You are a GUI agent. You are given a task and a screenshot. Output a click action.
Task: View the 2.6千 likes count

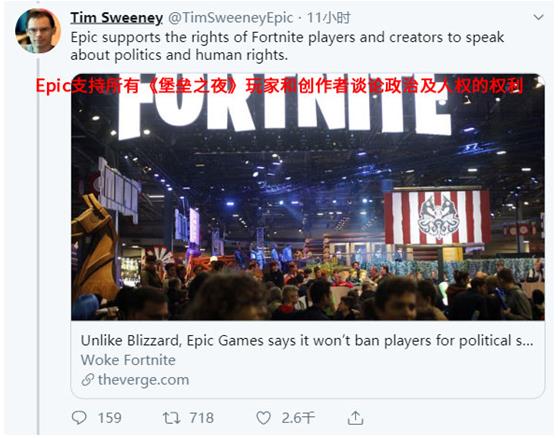(298, 418)
